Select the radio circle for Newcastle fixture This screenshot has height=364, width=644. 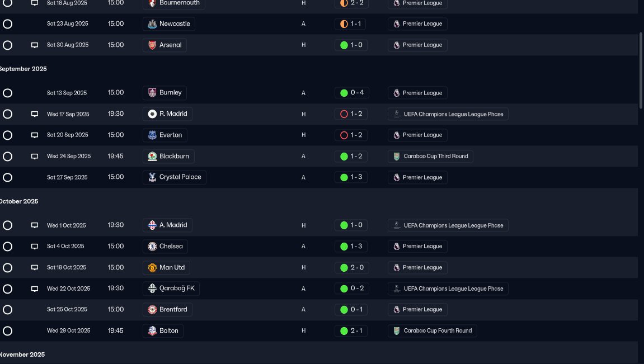[7, 24]
